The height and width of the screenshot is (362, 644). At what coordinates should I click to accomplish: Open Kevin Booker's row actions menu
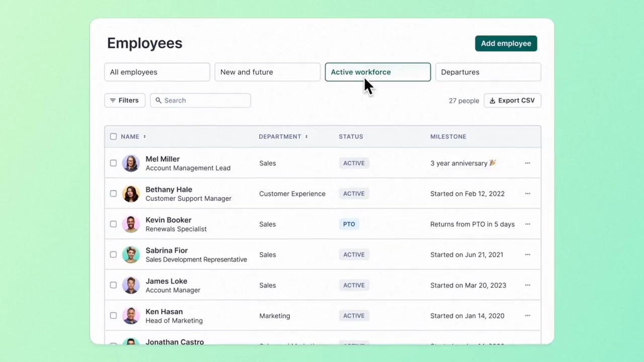tap(527, 224)
